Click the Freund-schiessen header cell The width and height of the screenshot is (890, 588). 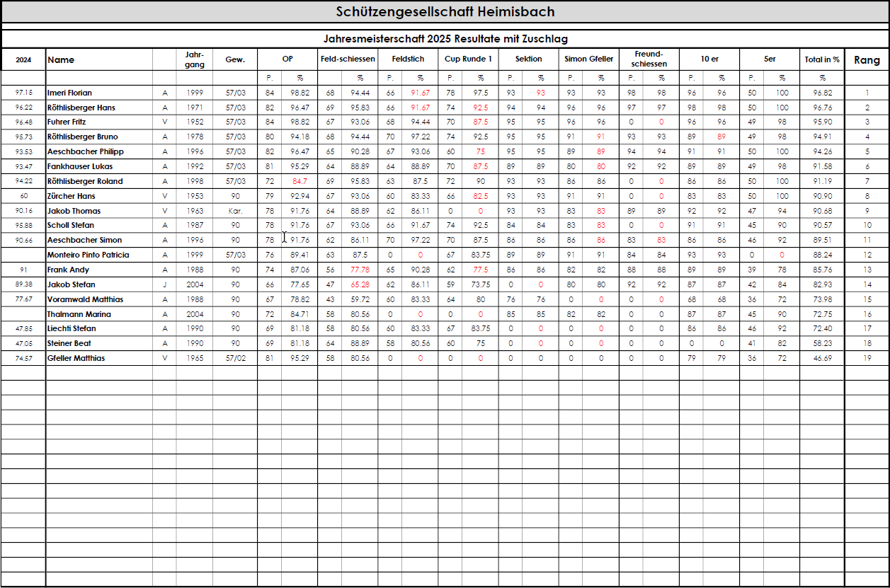pos(649,59)
